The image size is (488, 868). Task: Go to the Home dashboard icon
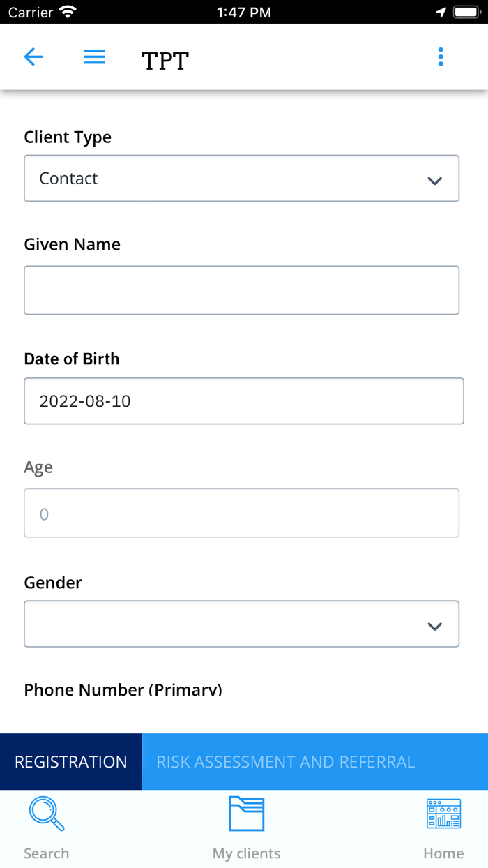[443, 814]
